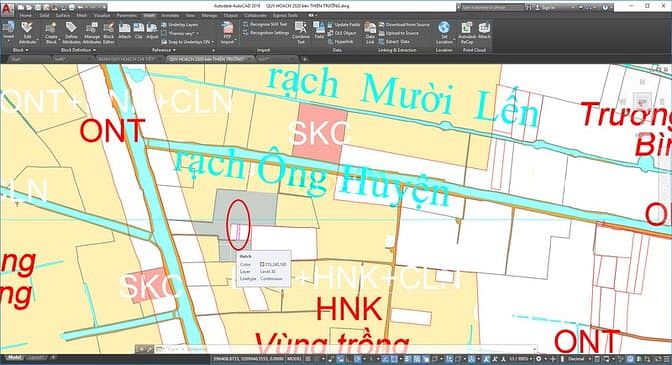Click Undo in the Quick Access Toolbar
672x365 pixels.
point(81,8)
